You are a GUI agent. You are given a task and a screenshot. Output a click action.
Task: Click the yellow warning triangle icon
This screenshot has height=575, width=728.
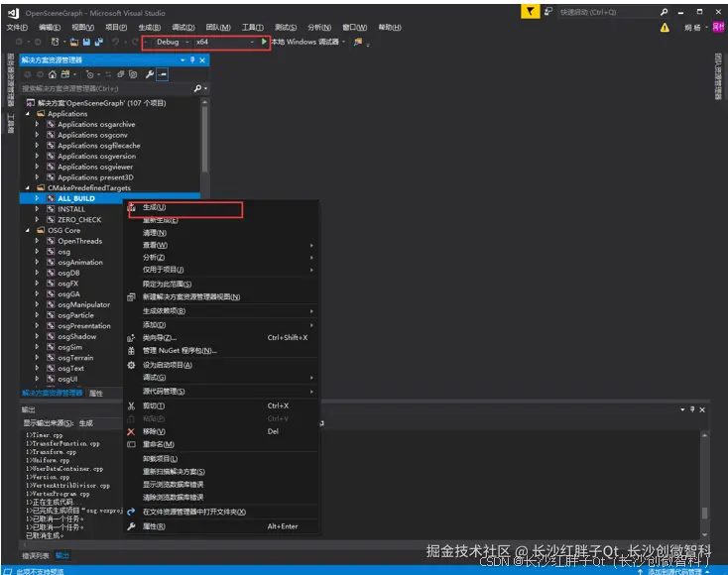pos(665,28)
